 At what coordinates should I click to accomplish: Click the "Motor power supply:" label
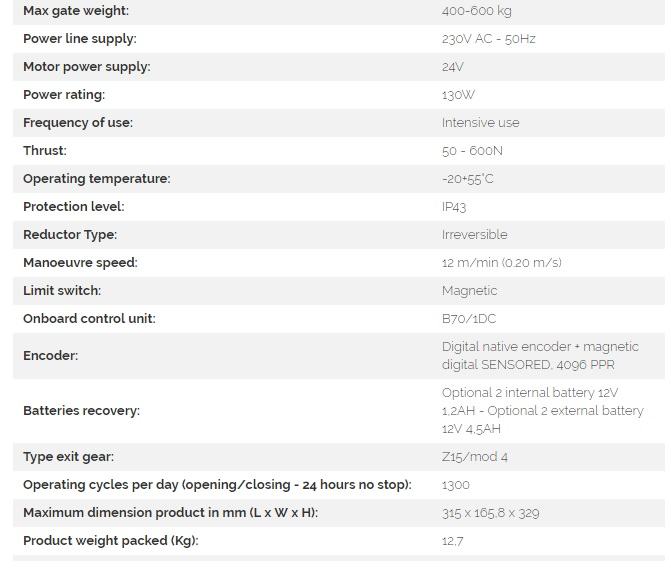(87, 67)
